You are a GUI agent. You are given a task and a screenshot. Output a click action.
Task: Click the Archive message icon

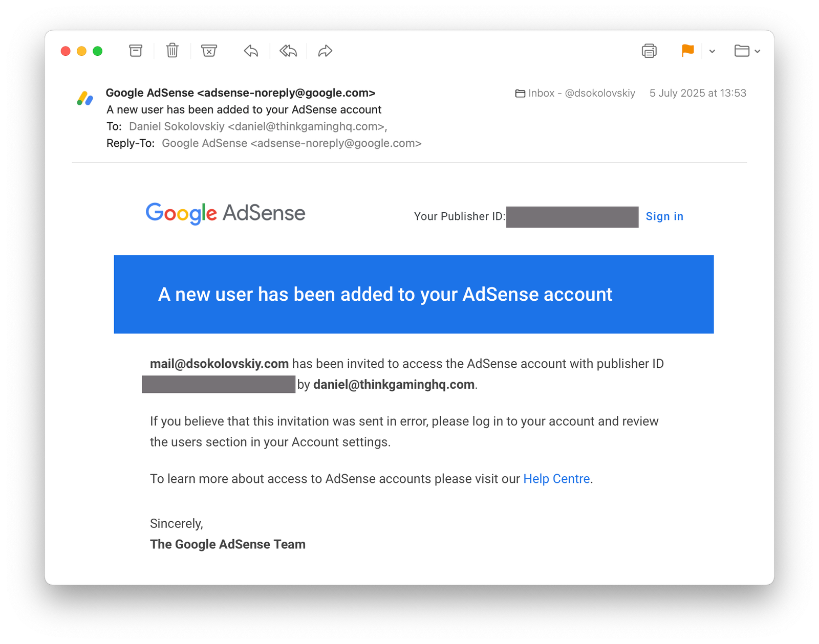point(136,51)
